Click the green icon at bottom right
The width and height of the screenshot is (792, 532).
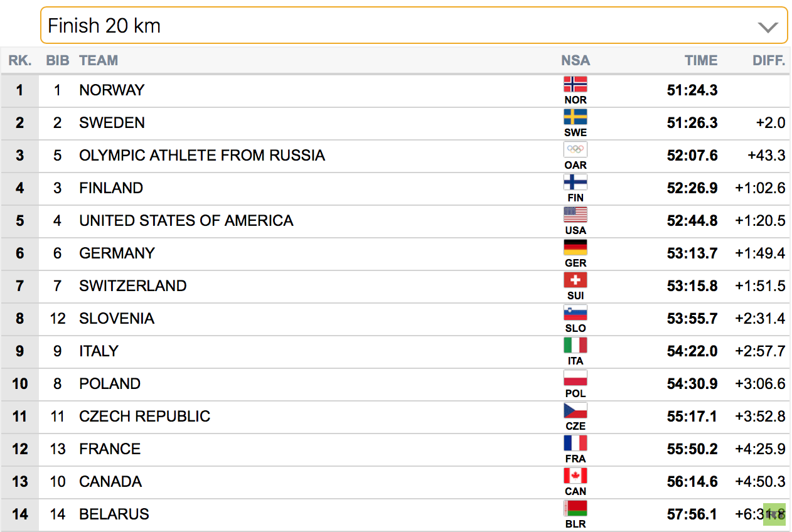tap(774, 514)
